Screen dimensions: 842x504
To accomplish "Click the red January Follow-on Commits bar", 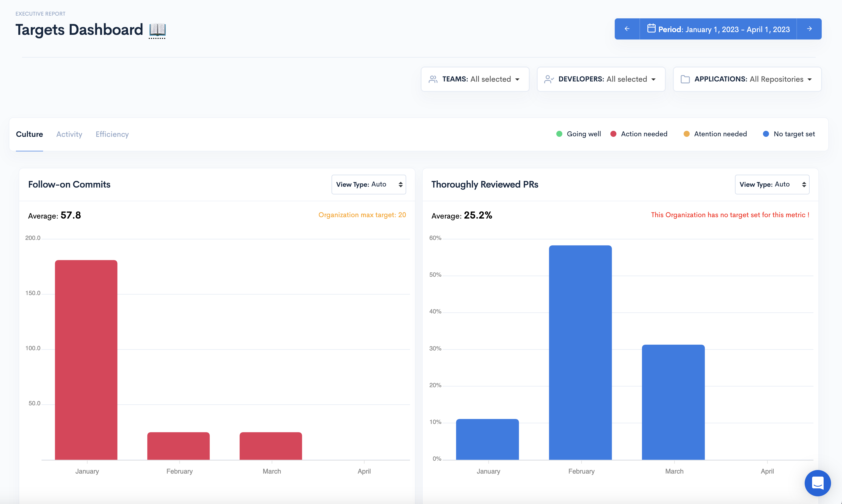I will point(86,360).
